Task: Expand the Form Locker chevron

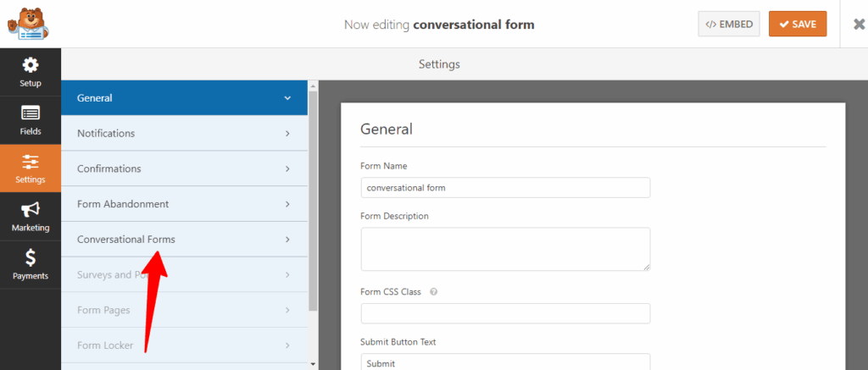Action: tap(287, 345)
